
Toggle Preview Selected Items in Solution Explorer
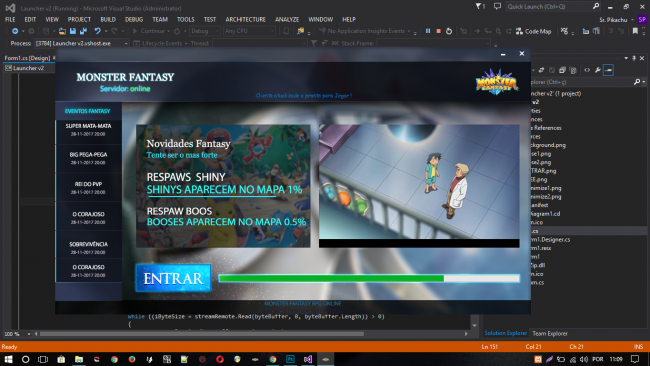point(608,70)
